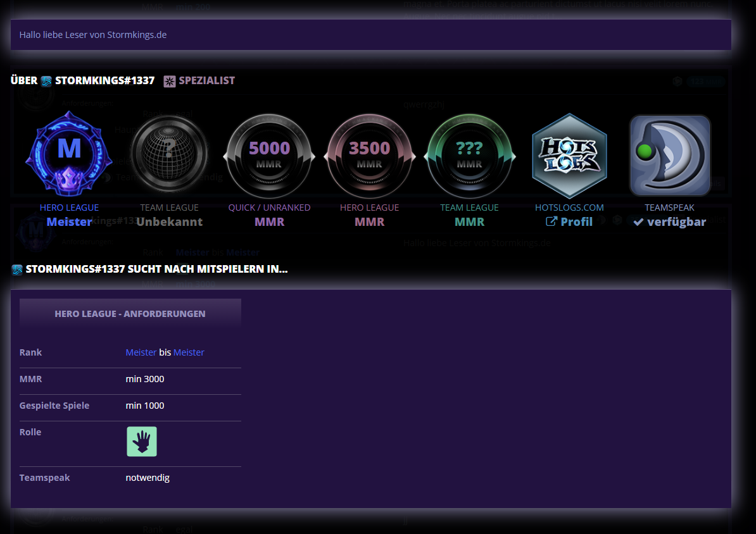This screenshot has width=756, height=534.
Task: Open the HotsLogs Profil link
Action: [569, 221]
